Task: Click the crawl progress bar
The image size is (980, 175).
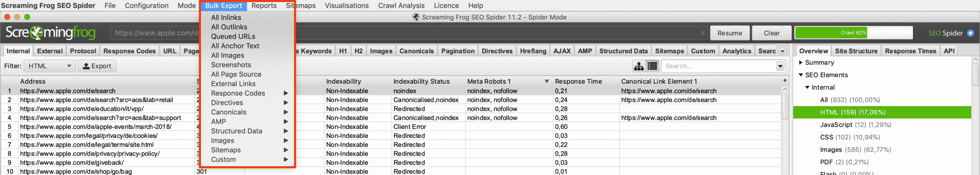Action: point(853,33)
